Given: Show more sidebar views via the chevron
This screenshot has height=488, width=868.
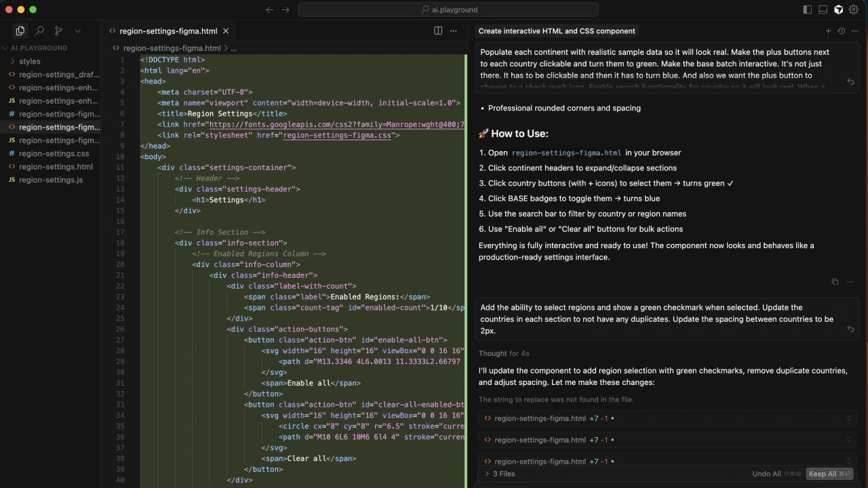Looking at the screenshot, I should click(x=78, y=30).
